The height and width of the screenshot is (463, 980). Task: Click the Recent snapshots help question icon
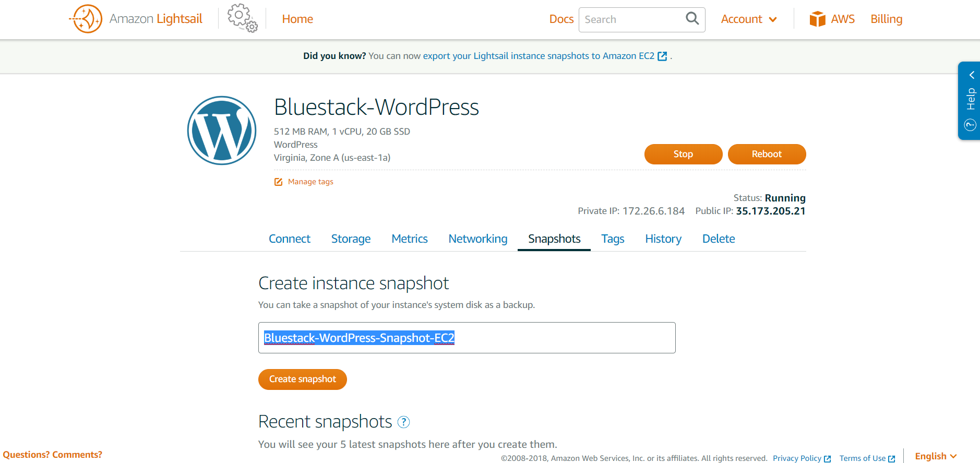pyautogui.click(x=403, y=422)
